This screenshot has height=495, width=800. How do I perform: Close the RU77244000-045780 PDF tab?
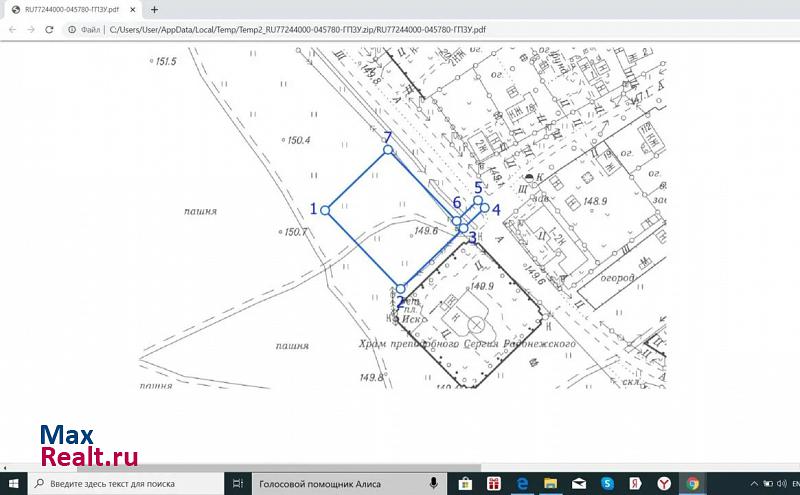tap(133, 10)
